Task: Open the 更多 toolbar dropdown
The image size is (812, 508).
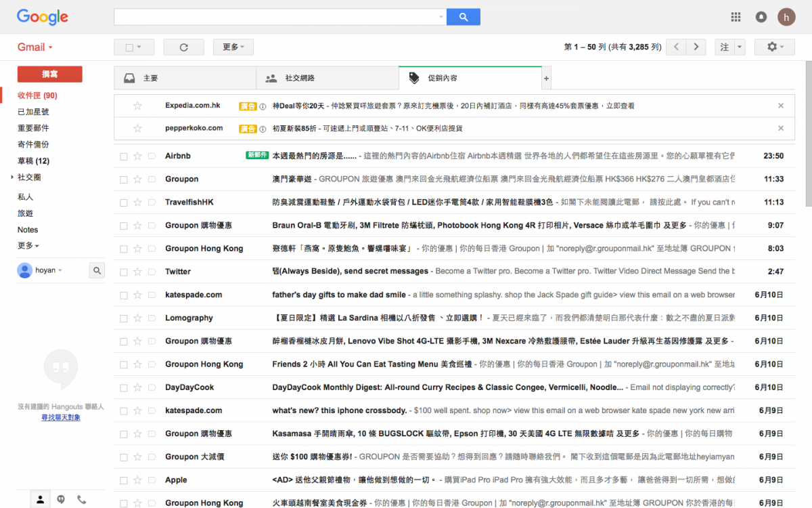Action: pos(233,47)
